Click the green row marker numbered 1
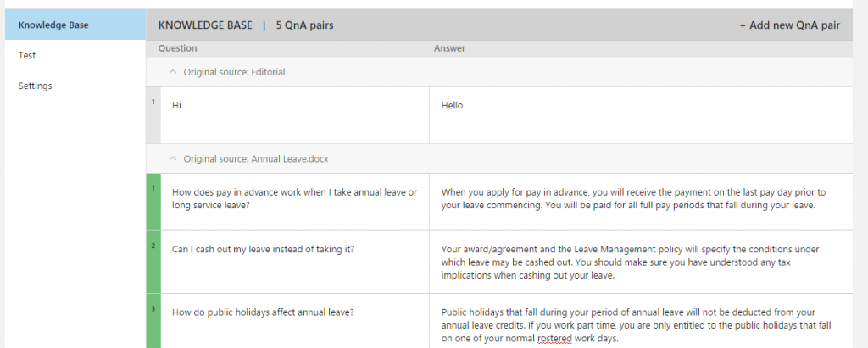The image size is (868, 348). pyautogui.click(x=153, y=202)
